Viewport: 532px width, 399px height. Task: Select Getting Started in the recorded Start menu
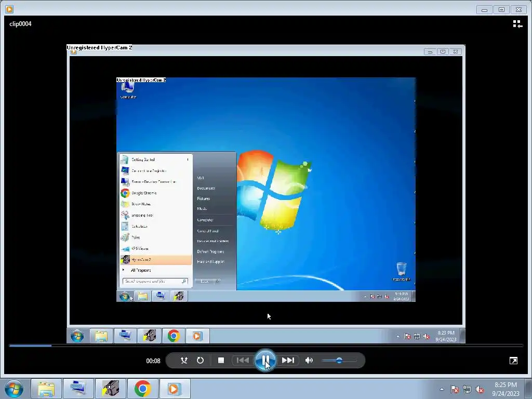pos(156,159)
